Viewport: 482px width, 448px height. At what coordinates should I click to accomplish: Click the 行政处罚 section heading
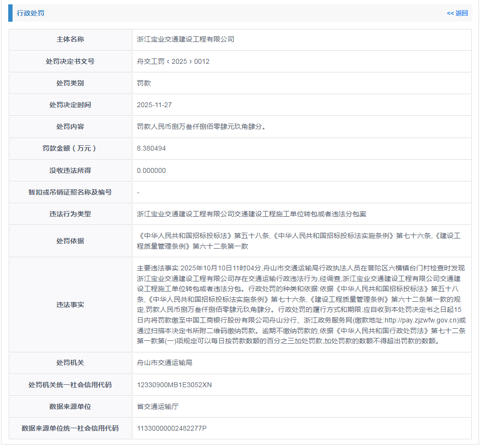[x=30, y=13]
